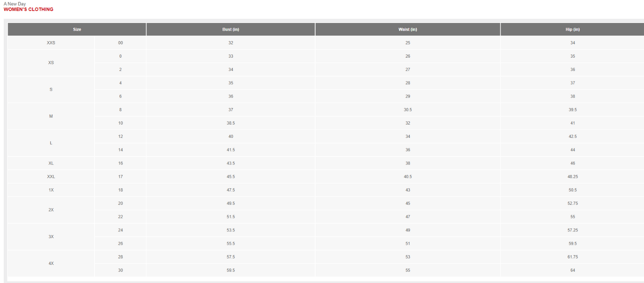Click the 2X size cell

[x=51, y=210]
